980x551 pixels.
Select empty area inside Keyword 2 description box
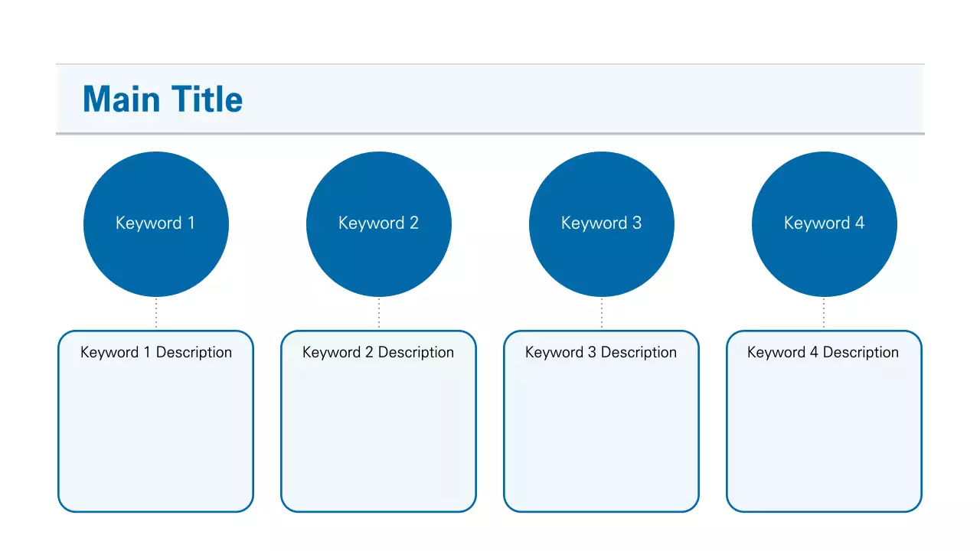tap(378, 436)
